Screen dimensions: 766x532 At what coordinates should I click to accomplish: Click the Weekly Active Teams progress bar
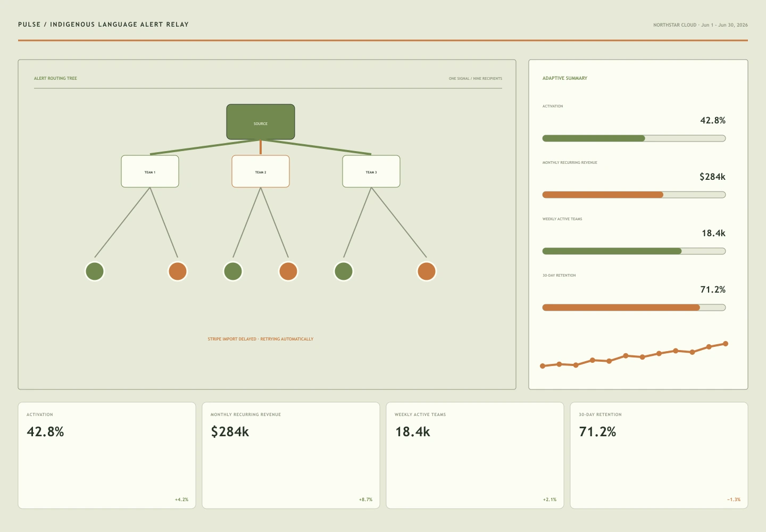click(x=634, y=251)
